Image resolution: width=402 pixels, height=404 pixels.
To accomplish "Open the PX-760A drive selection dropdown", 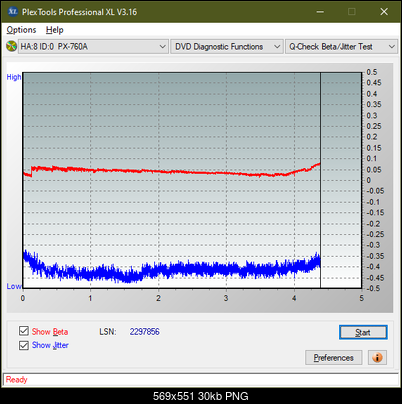I will [x=93, y=47].
